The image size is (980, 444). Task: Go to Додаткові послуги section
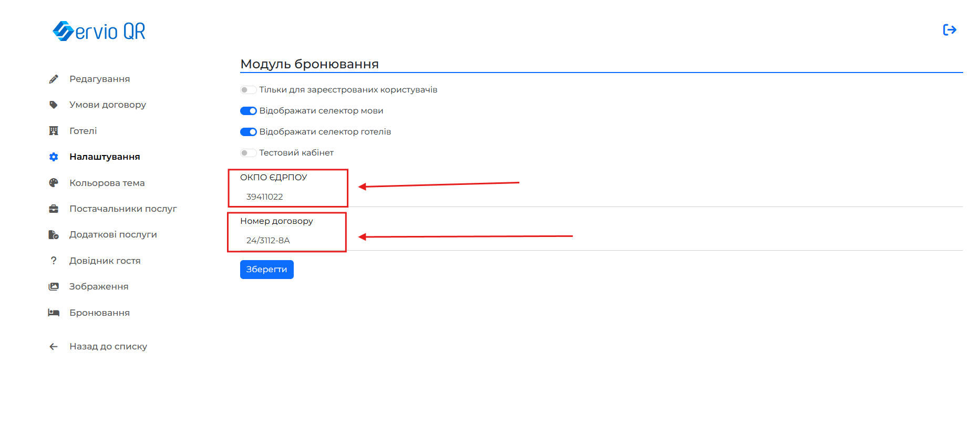113,234
